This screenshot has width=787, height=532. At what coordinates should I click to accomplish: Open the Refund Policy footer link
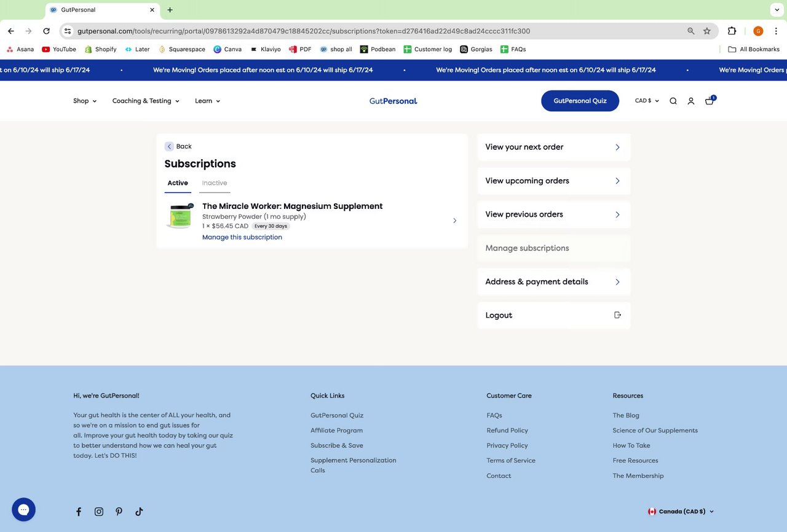tap(507, 431)
